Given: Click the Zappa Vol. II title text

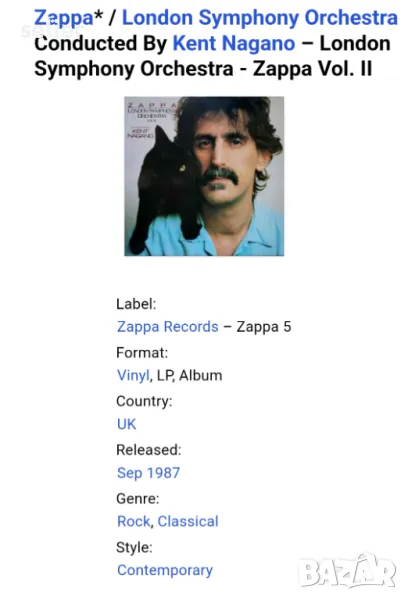Looking at the screenshot, I should pyautogui.click(x=312, y=69).
